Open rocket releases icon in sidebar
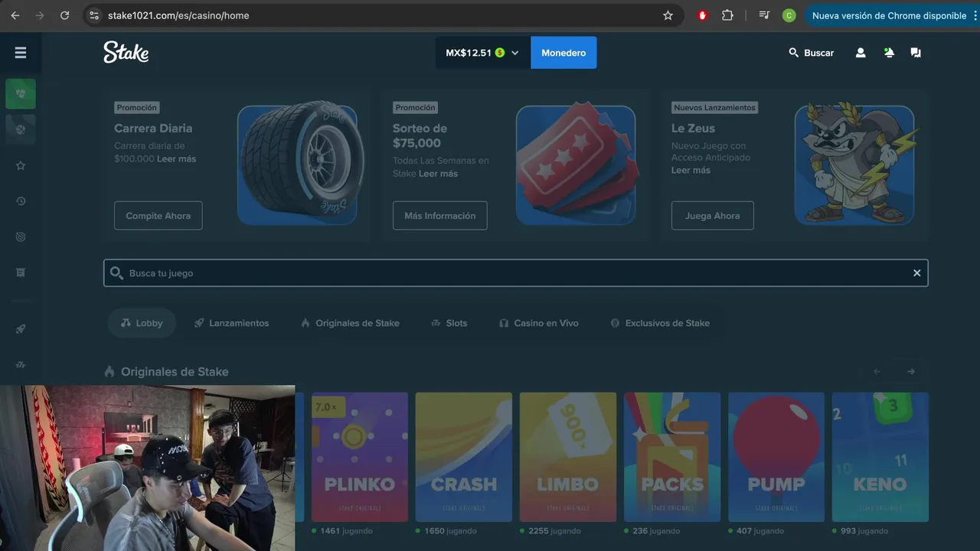Viewport: 980px width, 551px height. click(x=21, y=329)
